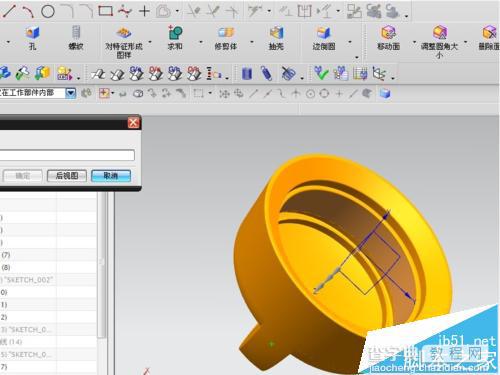This screenshot has height=375, width=500.
Task: Click the wireframe axes icon right of the table grid icon
Action: tap(379, 73)
